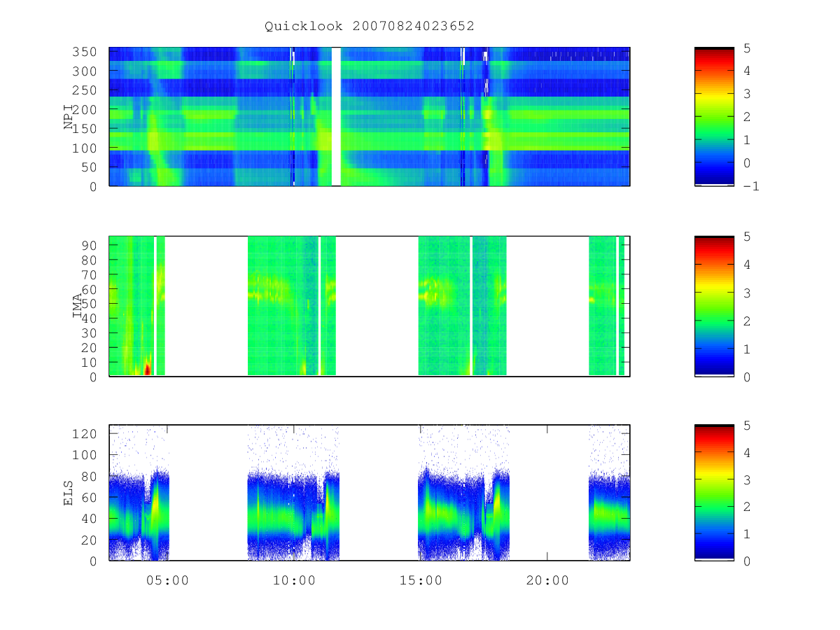Screen dimensions: 840x630
Task: Click the "150" tick on NPI axis
Action: click(x=85, y=129)
